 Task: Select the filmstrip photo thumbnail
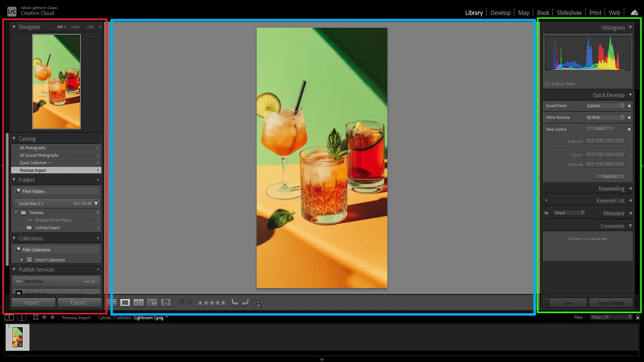pos(17,337)
